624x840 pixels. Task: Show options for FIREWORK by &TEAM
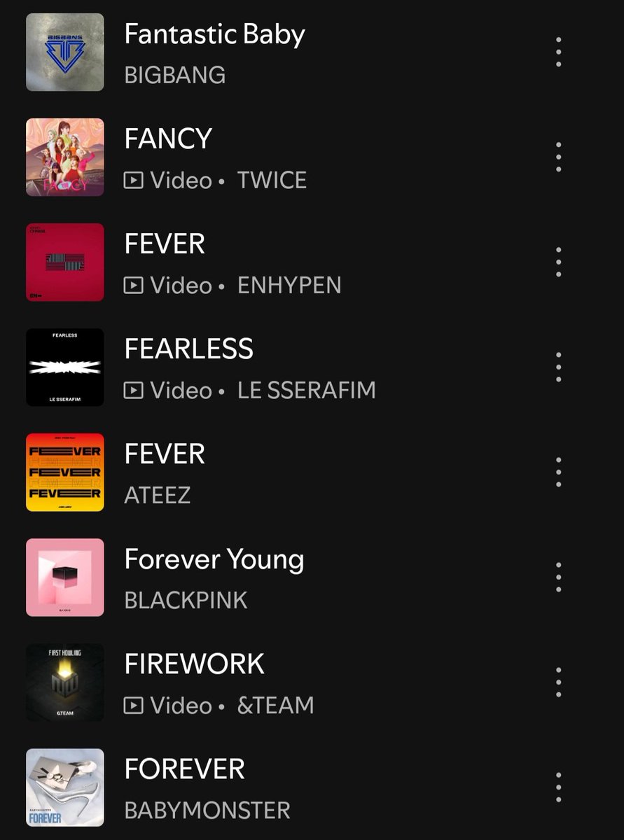[558, 682]
